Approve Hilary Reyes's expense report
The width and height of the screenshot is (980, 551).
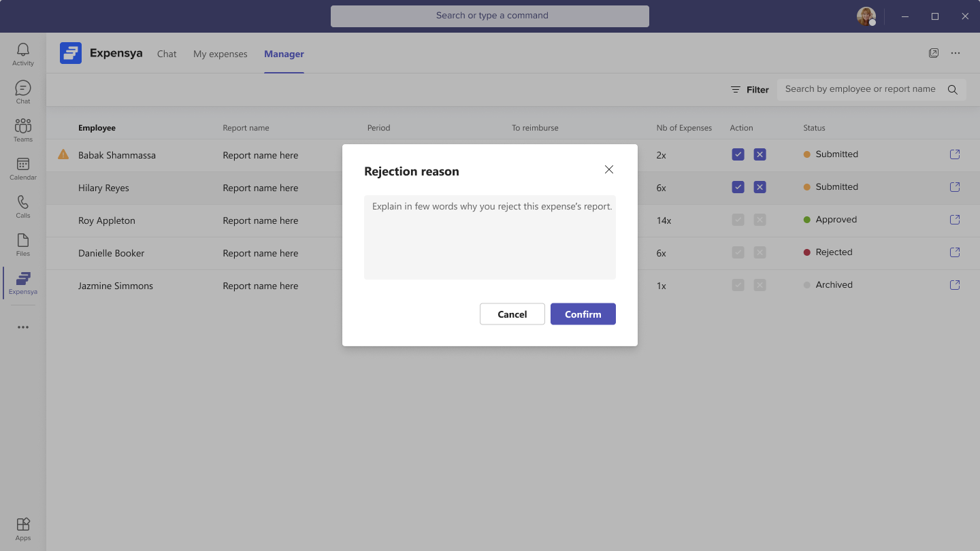point(738,187)
